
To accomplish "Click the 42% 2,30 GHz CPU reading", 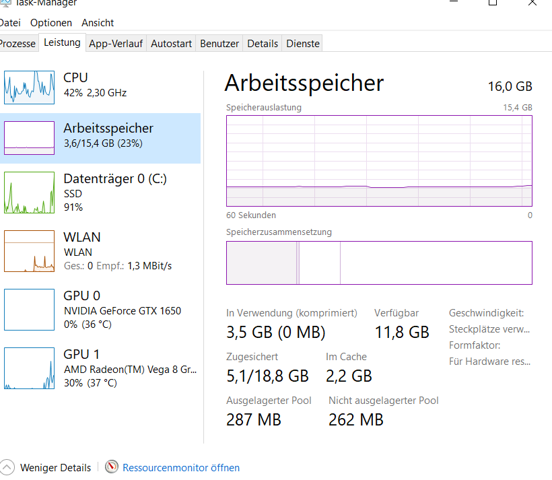I will (x=95, y=93).
